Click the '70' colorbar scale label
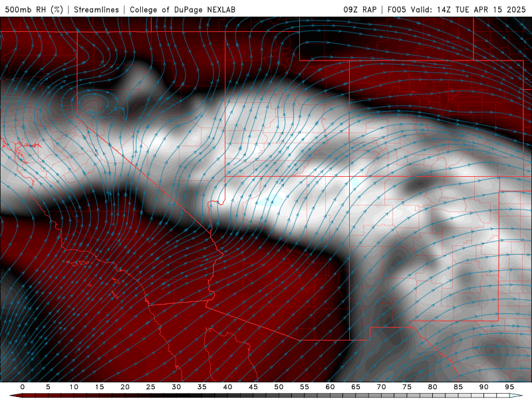Screen dimensions: 532x399 [381, 387]
